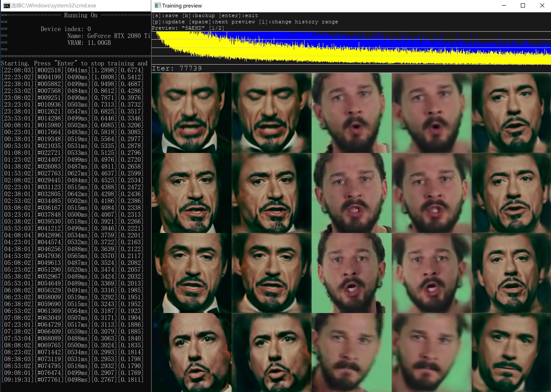The width and height of the screenshot is (551, 392).
Task: Click log row timestamped 22:23:02
Action: tap(72, 77)
